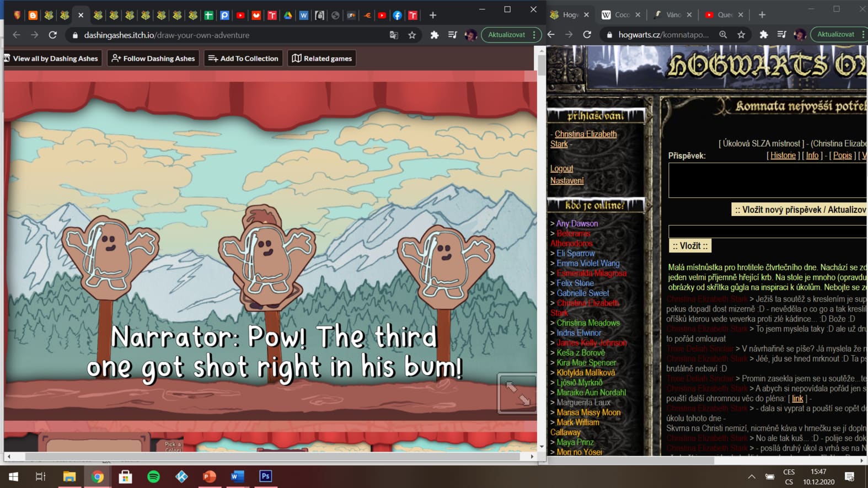This screenshot has width=868, height=488.
Task: Open Popis link in the room header
Action: 842,155
